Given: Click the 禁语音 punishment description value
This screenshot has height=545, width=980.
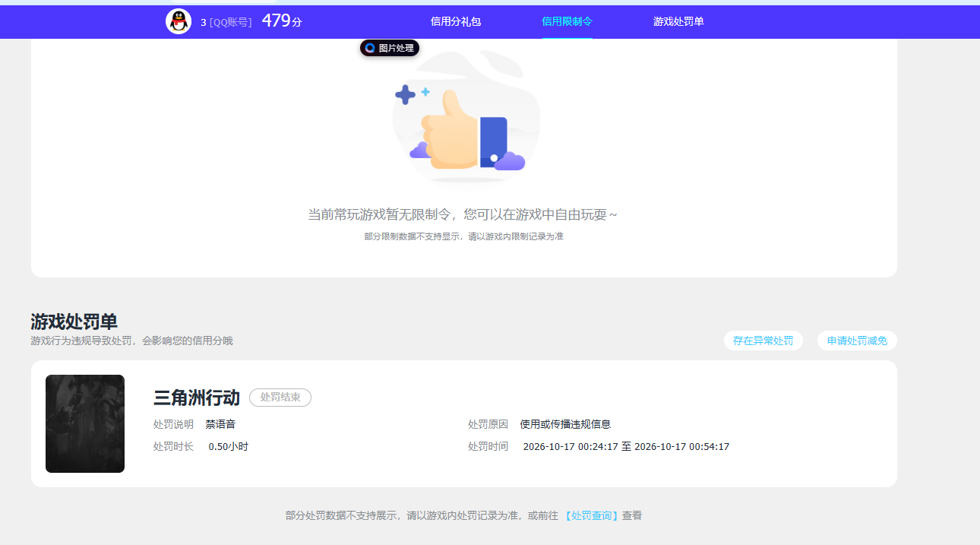Looking at the screenshot, I should coord(220,424).
